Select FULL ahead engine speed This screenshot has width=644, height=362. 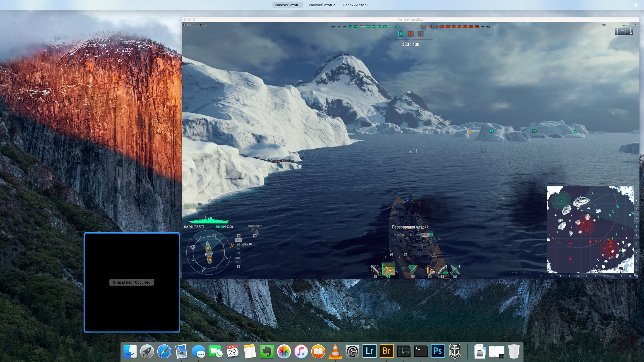[x=238, y=240]
